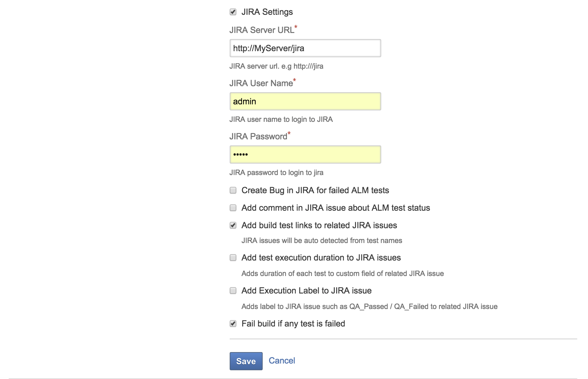The image size is (588, 379).
Task: Click the JIRA Password field label
Action: [258, 136]
